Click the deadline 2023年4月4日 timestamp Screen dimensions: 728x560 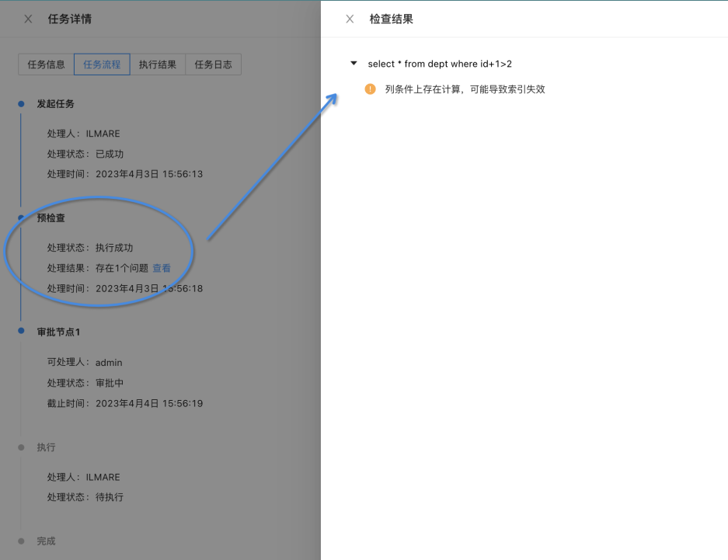point(148,403)
